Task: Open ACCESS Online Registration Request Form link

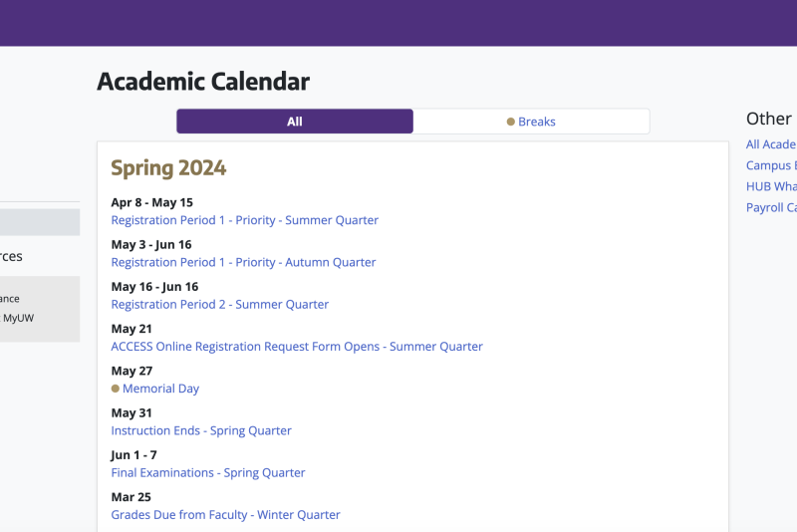Action: [x=297, y=347]
